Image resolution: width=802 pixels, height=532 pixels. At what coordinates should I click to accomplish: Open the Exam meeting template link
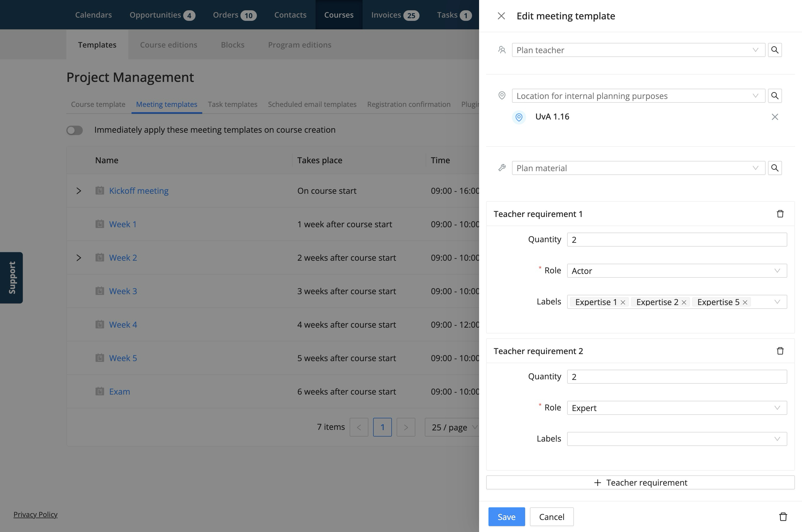pyautogui.click(x=119, y=392)
